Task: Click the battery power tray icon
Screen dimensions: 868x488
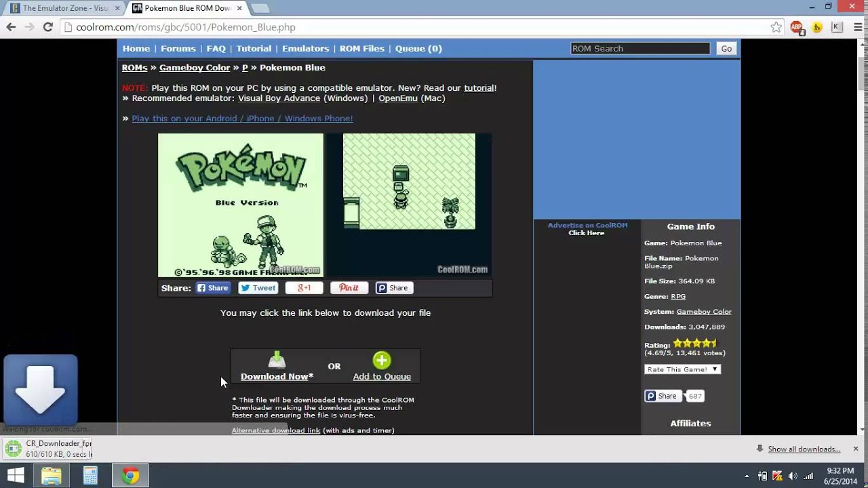Action: tap(763, 476)
